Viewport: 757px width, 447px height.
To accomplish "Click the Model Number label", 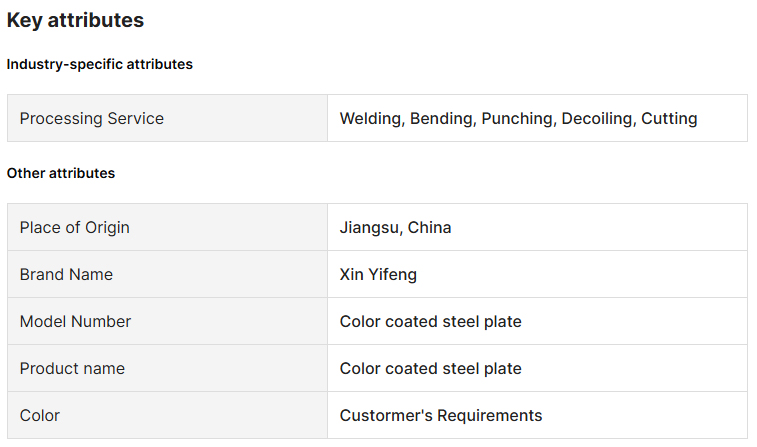I will click(x=76, y=321).
